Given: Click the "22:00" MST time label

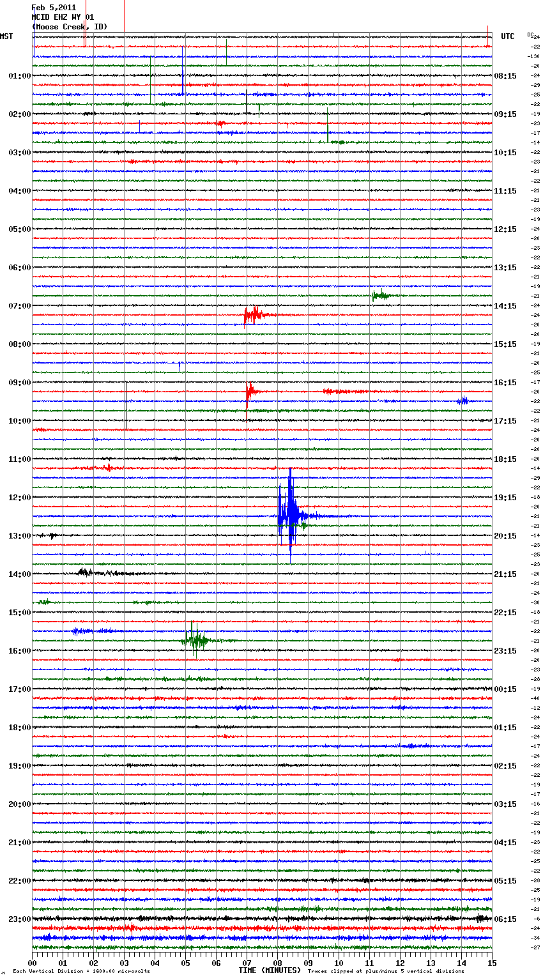Looking at the screenshot, I should point(20,881).
